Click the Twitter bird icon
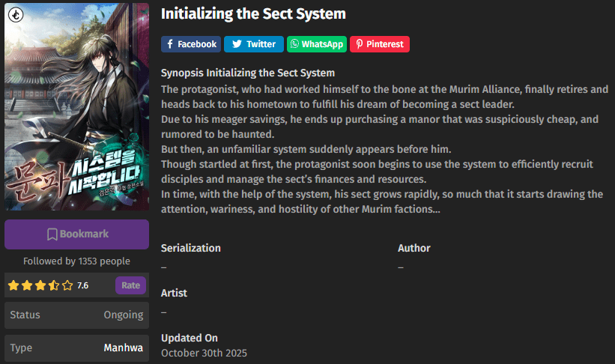615x364 pixels. (237, 44)
